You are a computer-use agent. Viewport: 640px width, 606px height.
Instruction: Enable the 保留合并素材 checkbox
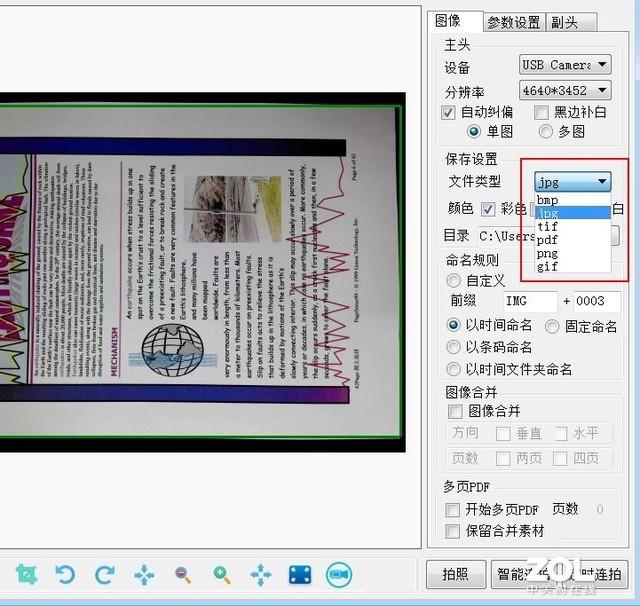(452, 531)
